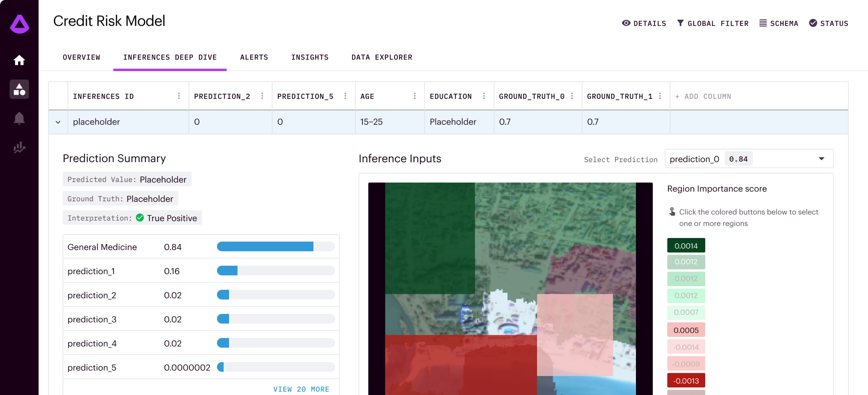Viewport: 868px width, 395px height.
Task: Toggle the 0.0014 dark green region button
Action: [x=686, y=245]
